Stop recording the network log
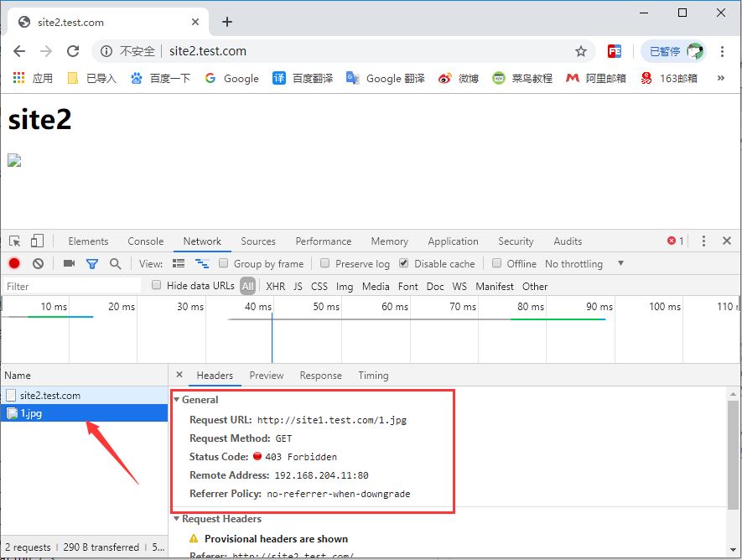742x560 pixels. click(x=14, y=263)
